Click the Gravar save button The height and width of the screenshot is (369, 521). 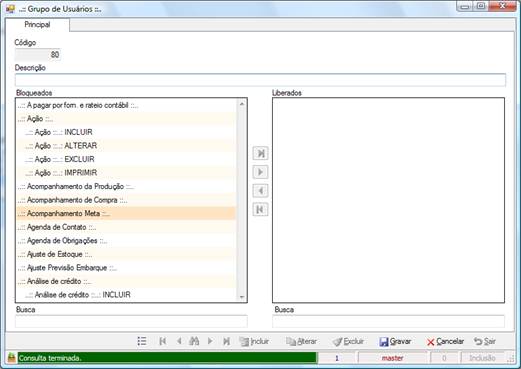point(395,341)
